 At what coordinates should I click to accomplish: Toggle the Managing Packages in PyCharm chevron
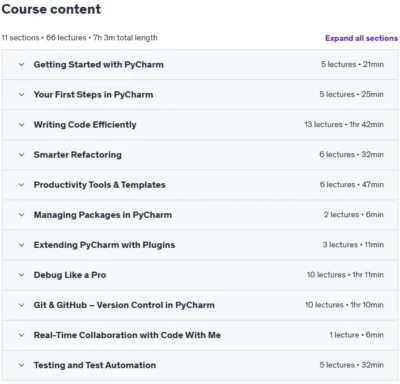pos(21,215)
